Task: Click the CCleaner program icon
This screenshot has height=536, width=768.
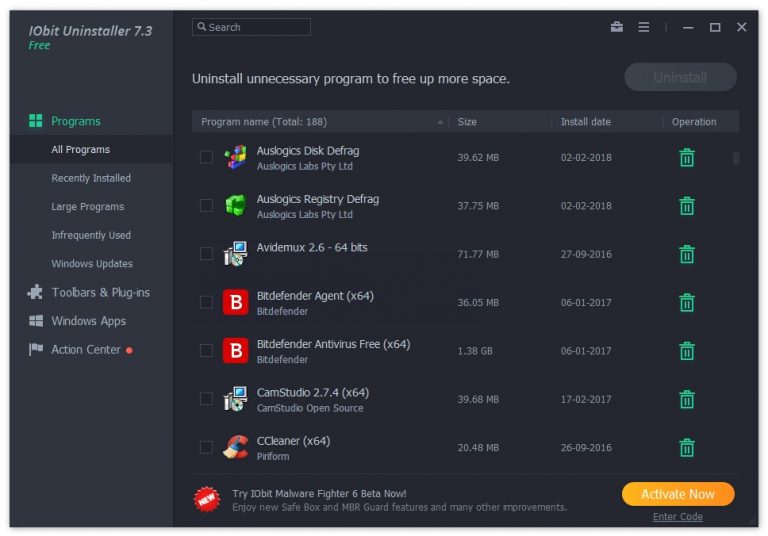Action: (236, 447)
